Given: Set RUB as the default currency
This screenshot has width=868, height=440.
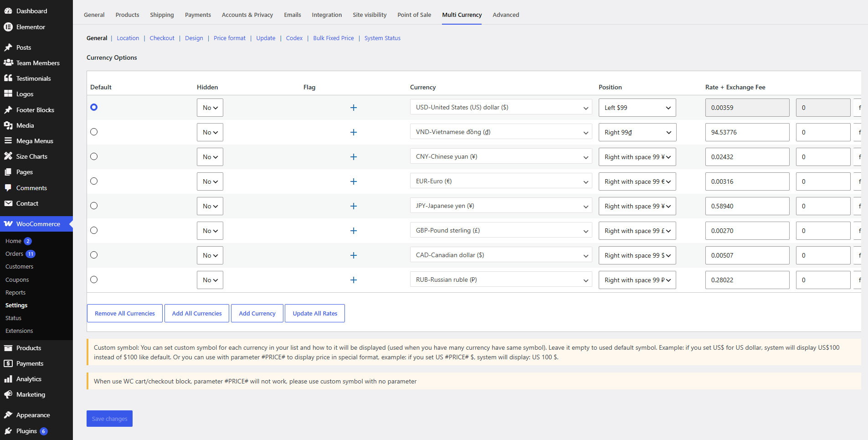Looking at the screenshot, I should [x=94, y=280].
